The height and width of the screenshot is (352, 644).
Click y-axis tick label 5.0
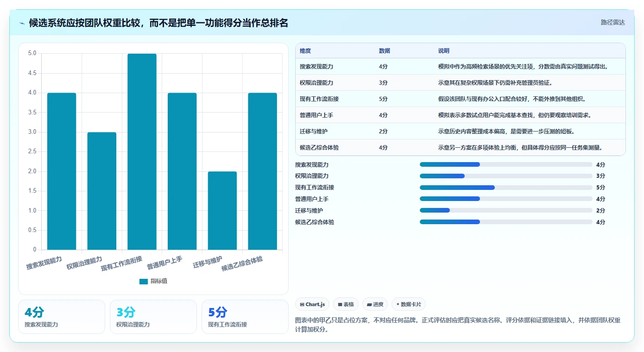click(32, 53)
